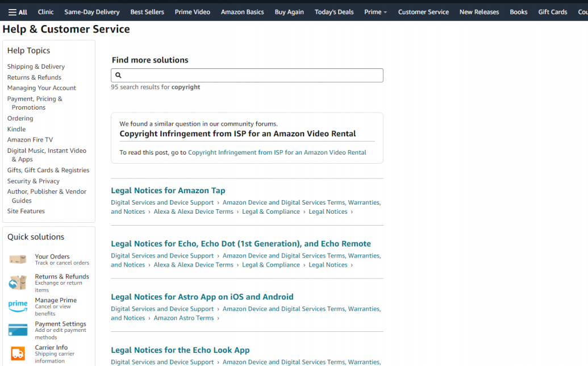
Task: Open Carrier Info quick solution
Action: click(x=51, y=347)
